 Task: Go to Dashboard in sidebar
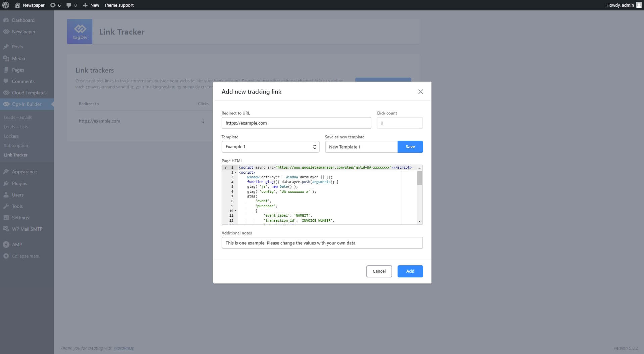tap(23, 20)
